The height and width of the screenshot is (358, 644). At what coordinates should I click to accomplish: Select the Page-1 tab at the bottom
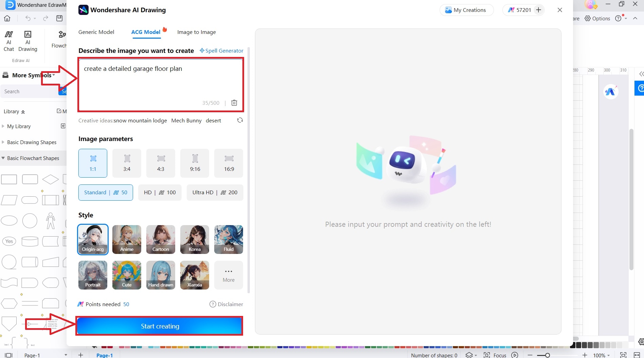click(x=105, y=355)
